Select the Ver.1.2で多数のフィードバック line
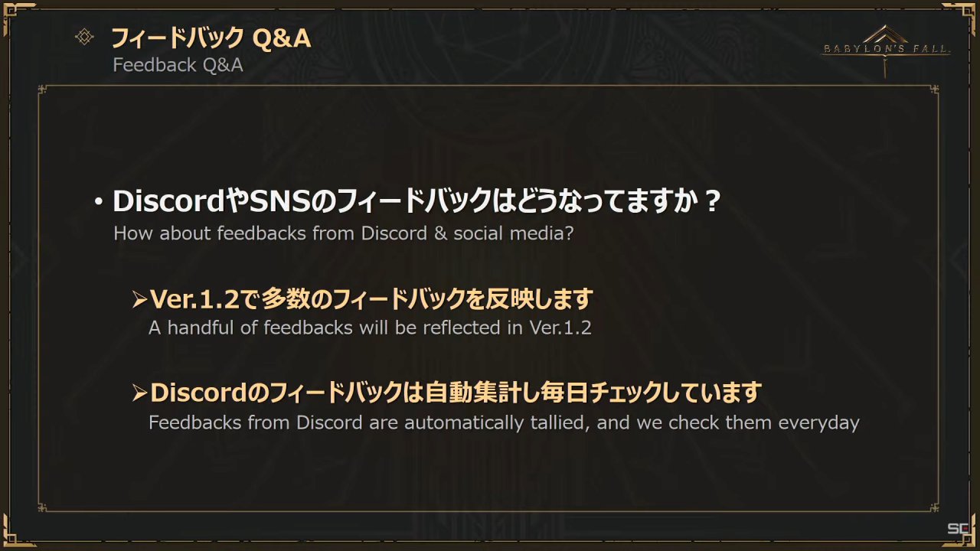Screen dimensions: 980x551 point(371,299)
